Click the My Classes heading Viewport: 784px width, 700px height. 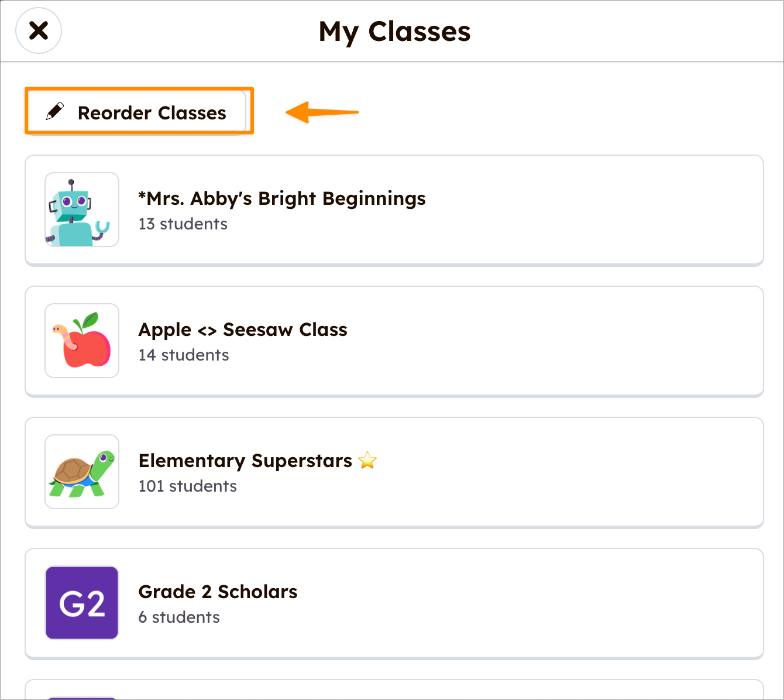[394, 32]
